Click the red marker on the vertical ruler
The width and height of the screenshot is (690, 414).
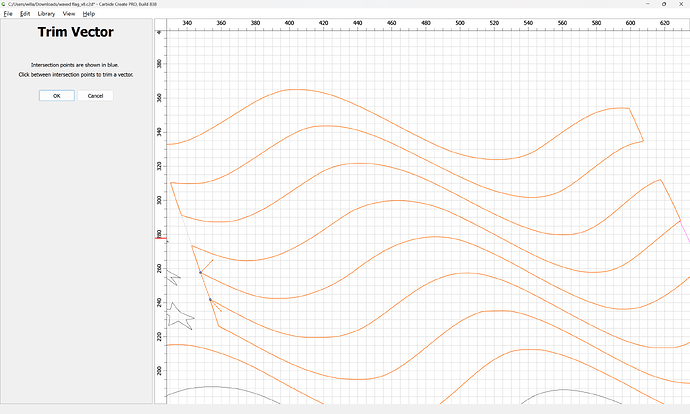coord(160,238)
